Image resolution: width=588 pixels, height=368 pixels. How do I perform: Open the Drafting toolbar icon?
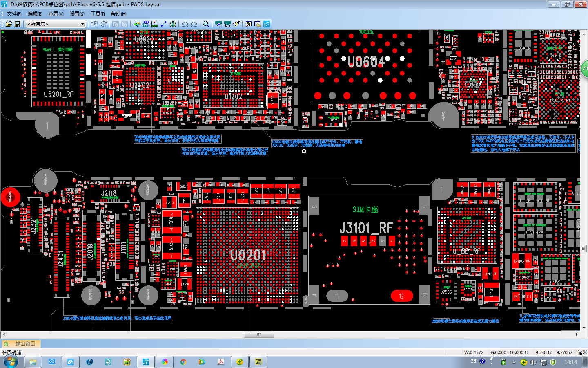(137, 24)
